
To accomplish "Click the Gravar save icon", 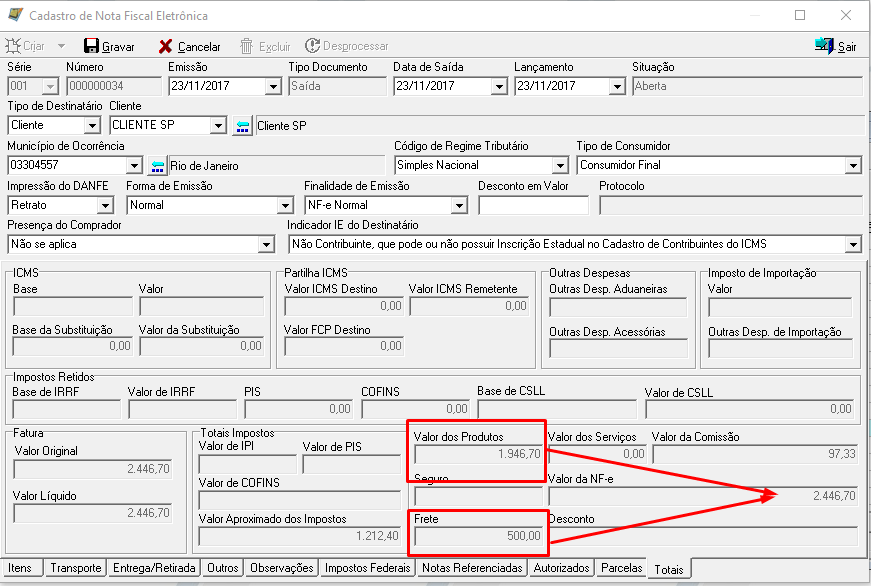I will (91, 46).
